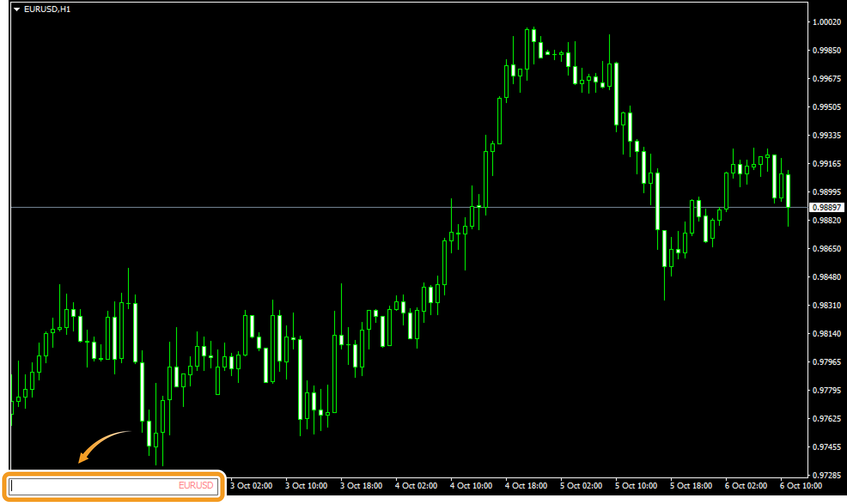The image size is (847, 504).
Task: Focus the symbol quick navigation input box
Action: click(x=113, y=486)
